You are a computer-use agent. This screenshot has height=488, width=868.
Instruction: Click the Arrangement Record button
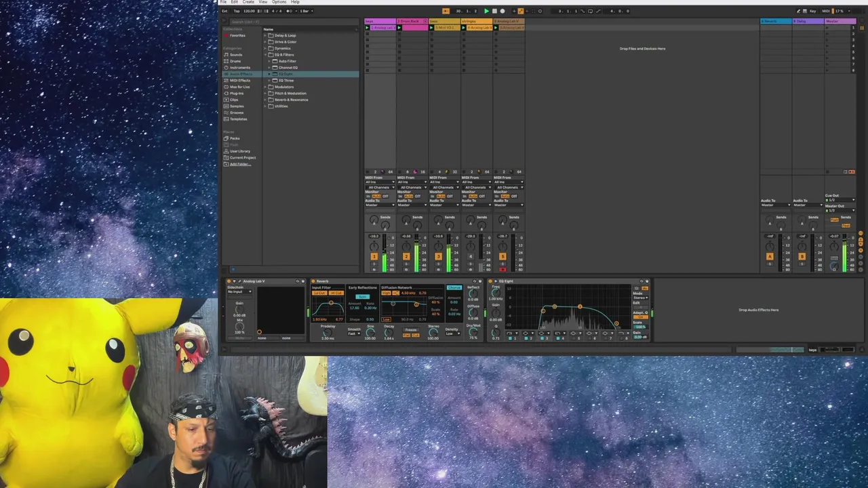pyautogui.click(x=502, y=11)
